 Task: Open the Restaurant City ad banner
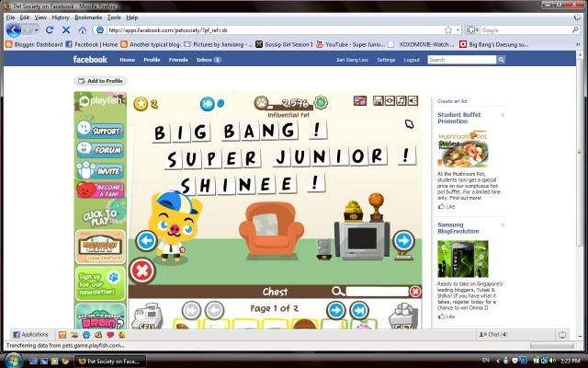pyautogui.click(x=100, y=247)
